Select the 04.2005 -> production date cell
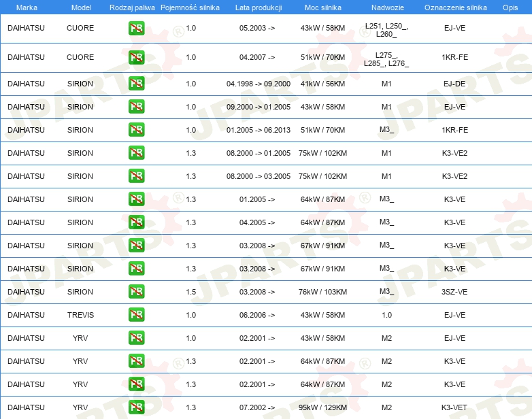The width and height of the screenshot is (532, 419). [x=257, y=222]
